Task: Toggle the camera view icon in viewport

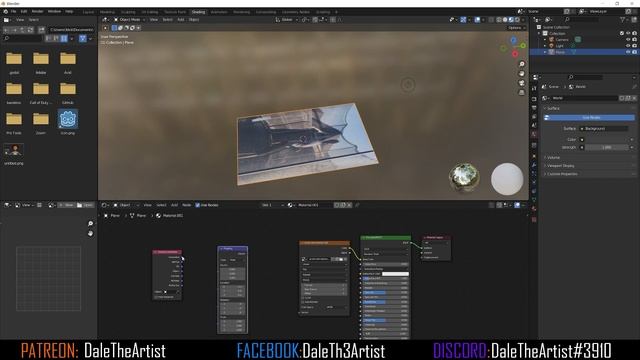Action: click(x=522, y=83)
